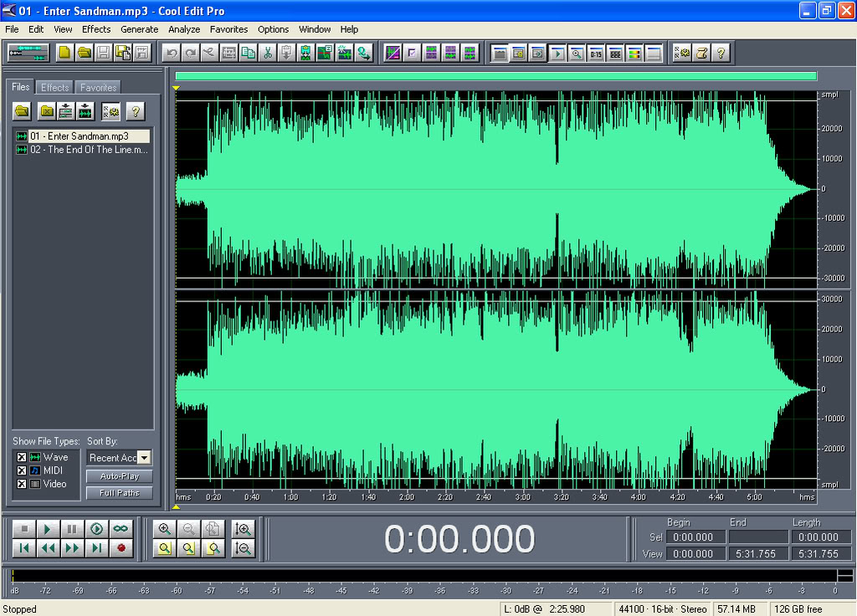857x616 pixels.
Task: Zoom in vertically icon
Action: [243, 529]
